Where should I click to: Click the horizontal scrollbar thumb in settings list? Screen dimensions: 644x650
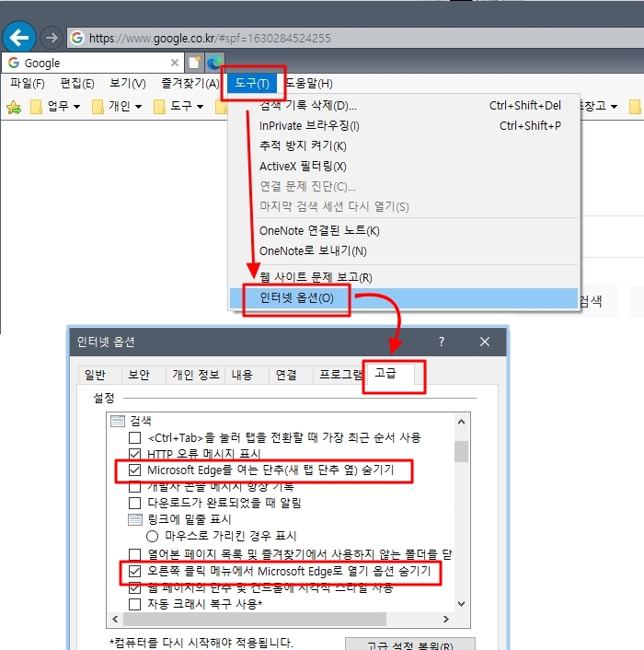[x=255, y=619]
